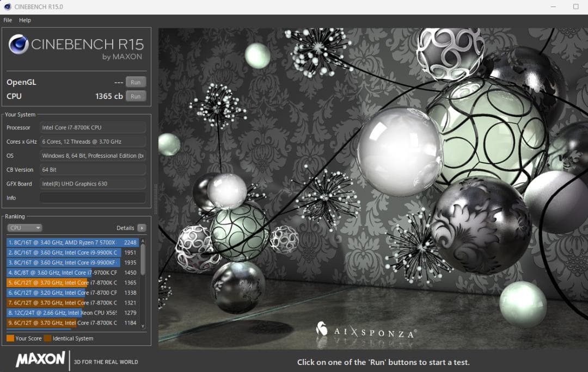Start the CPU benchmark

pos(135,96)
